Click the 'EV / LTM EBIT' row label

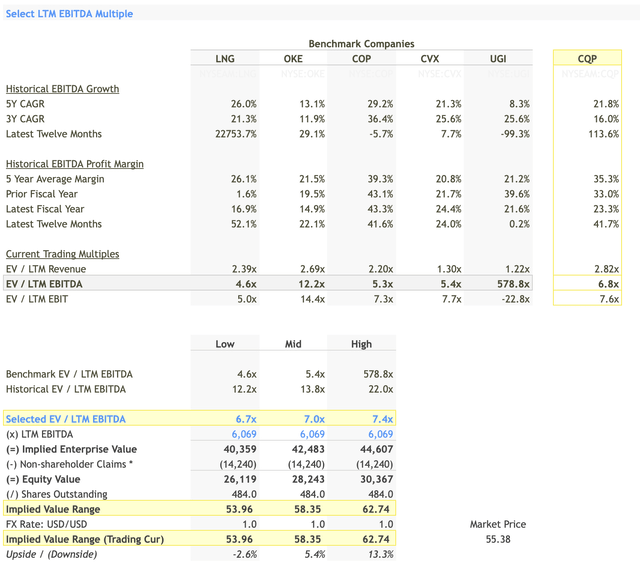point(37,299)
